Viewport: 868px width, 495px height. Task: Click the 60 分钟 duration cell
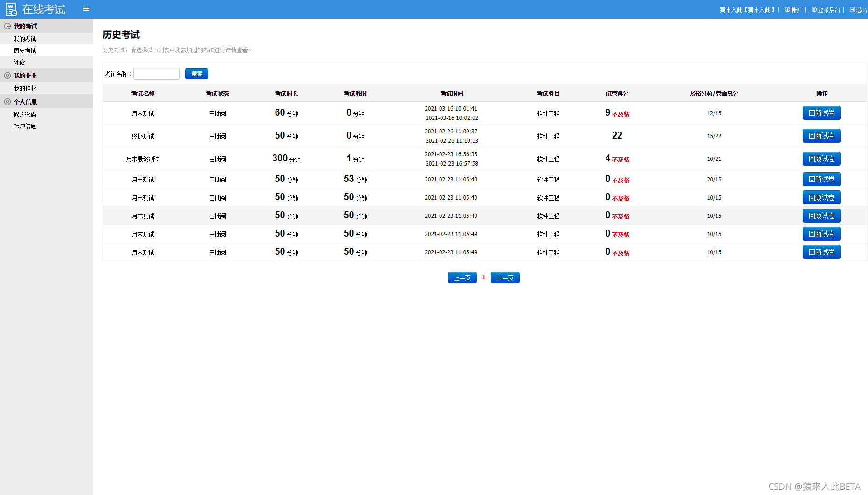(287, 113)
